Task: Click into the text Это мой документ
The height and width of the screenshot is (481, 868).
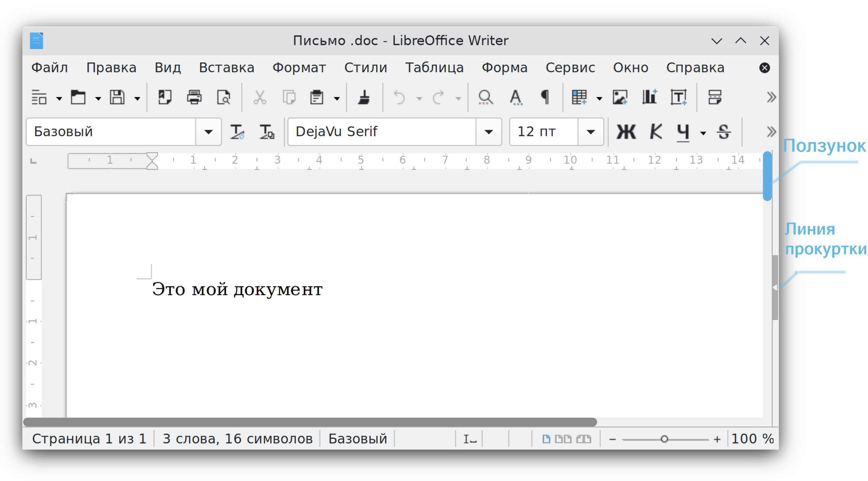Action: [237, 290]
